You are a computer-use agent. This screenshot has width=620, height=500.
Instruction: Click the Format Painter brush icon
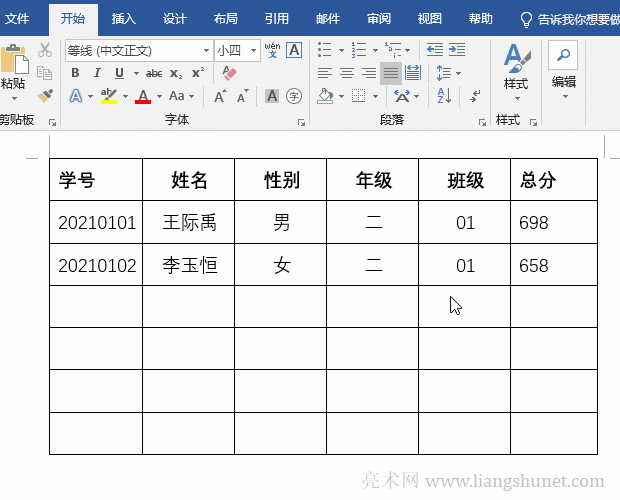[45, 95]
